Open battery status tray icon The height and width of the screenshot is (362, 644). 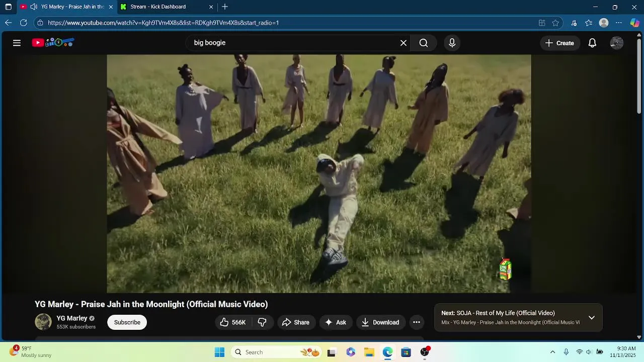click(x=600, y=352)
